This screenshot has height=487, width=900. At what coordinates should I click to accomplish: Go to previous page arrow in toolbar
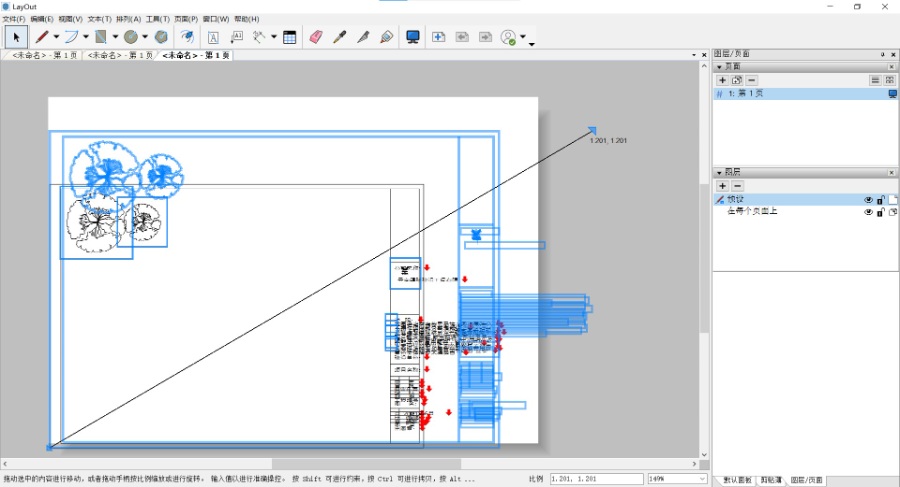462,37
